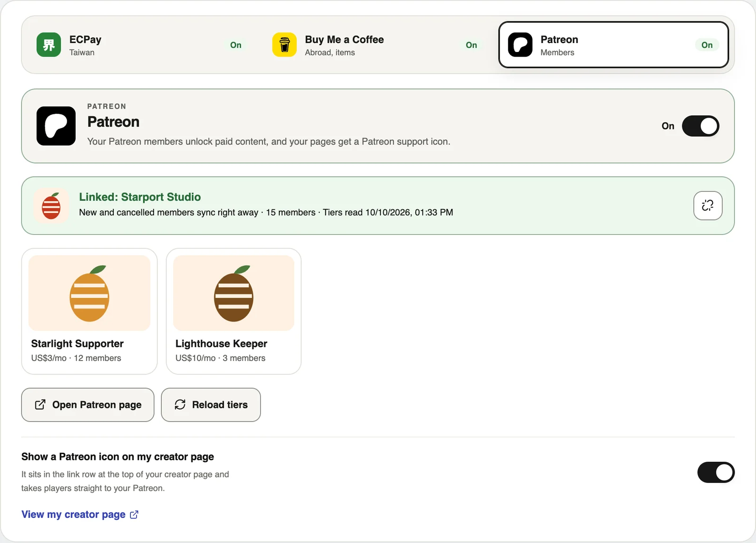Click the large Patreon logo in header card

coord(56,126)
